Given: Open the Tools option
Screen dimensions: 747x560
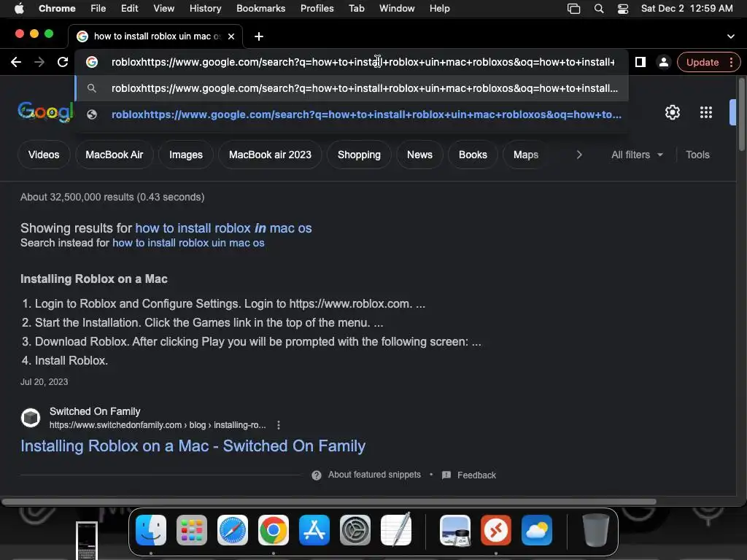Looking at the screenshot, I should click(697, 155).
